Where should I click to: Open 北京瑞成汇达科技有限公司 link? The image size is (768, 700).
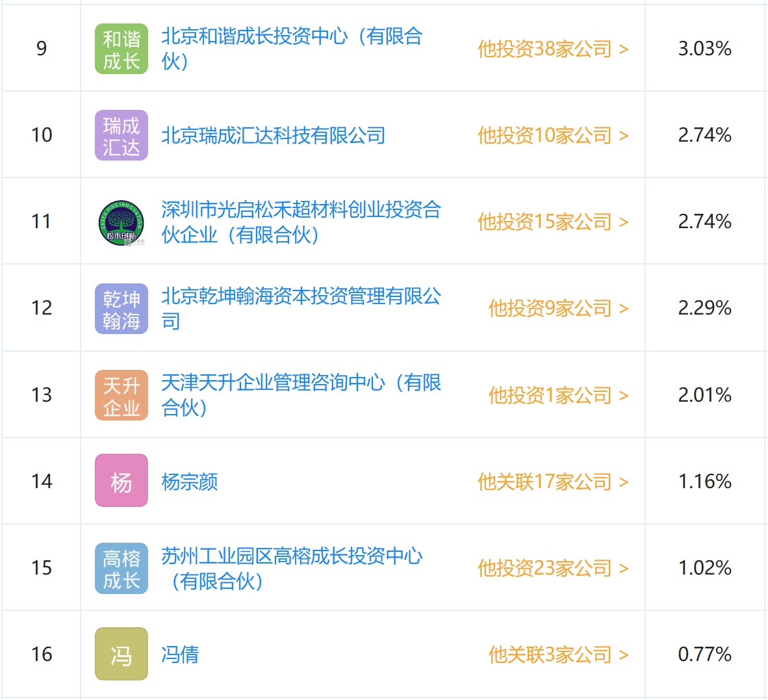pyautogui.click(x=273, y=135)
